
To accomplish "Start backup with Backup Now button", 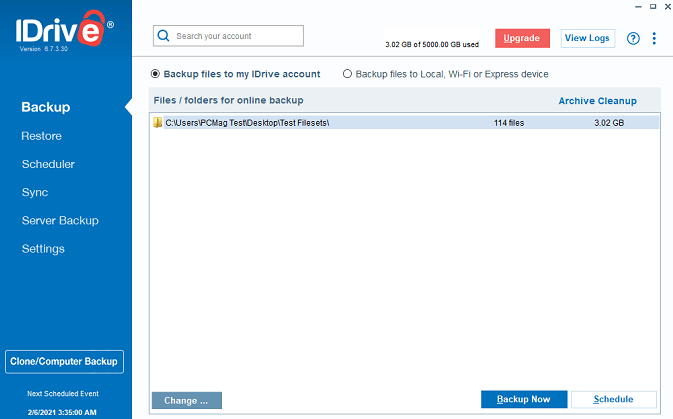I will tap(524, 399).
